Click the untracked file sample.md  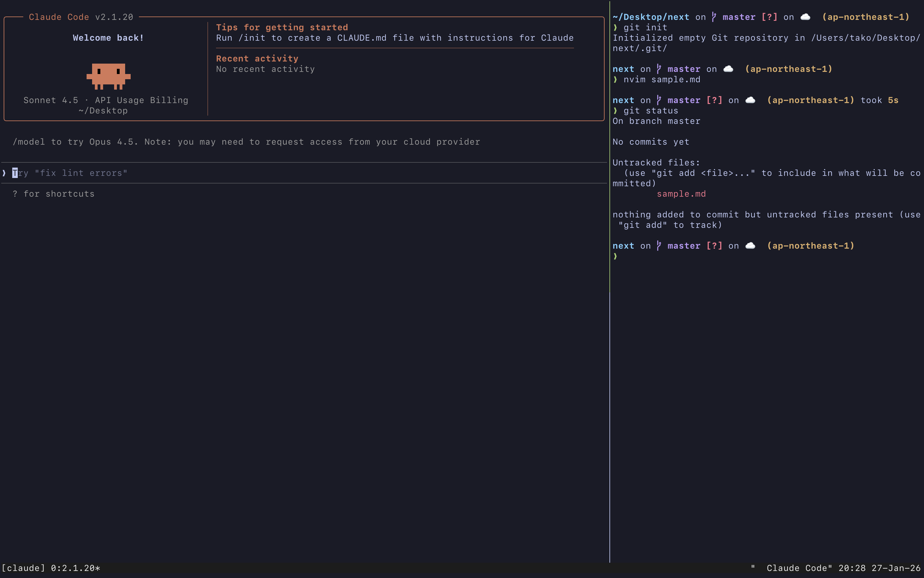tap(681, 194)
